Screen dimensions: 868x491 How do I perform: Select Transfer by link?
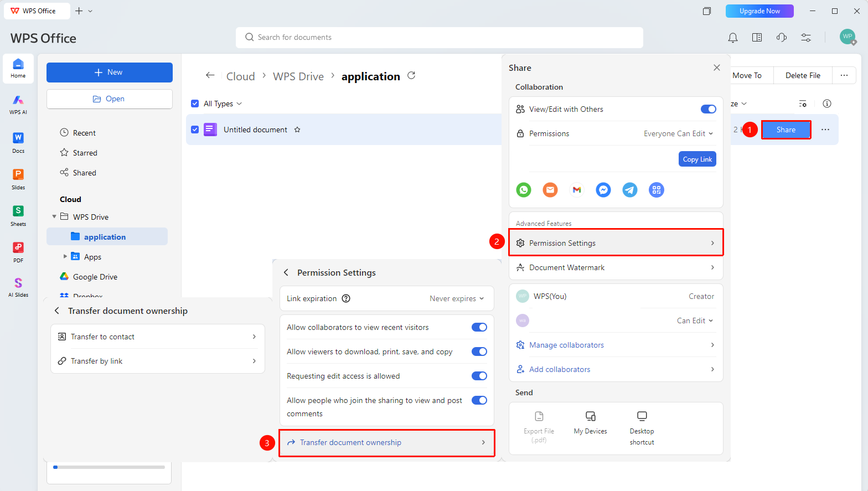pyautogui.click(x=158, y=361)
